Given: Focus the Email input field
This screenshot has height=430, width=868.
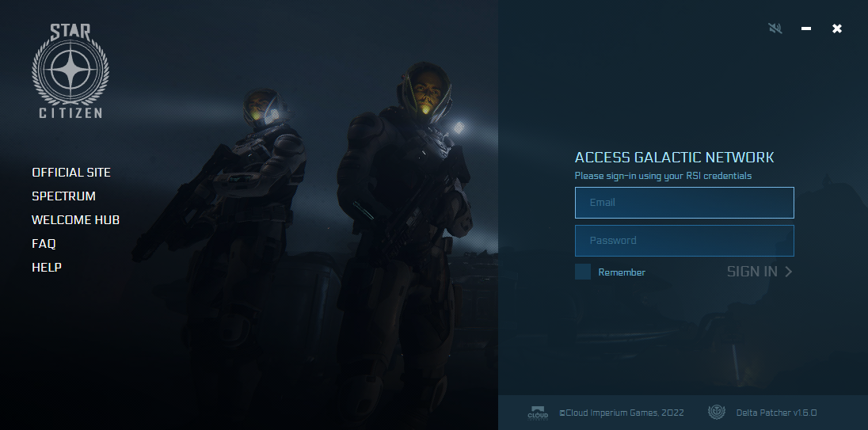Looking at the screenshot, I should point(684,203).
